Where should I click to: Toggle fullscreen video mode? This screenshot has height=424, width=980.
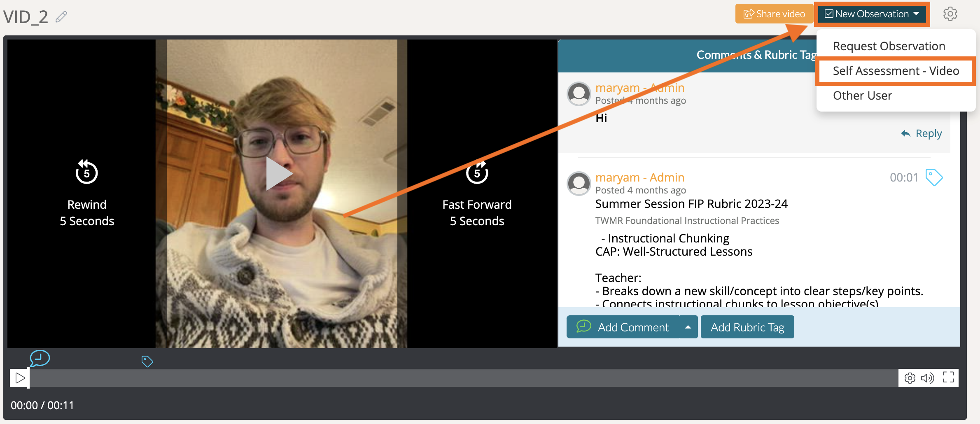point(948,377)
